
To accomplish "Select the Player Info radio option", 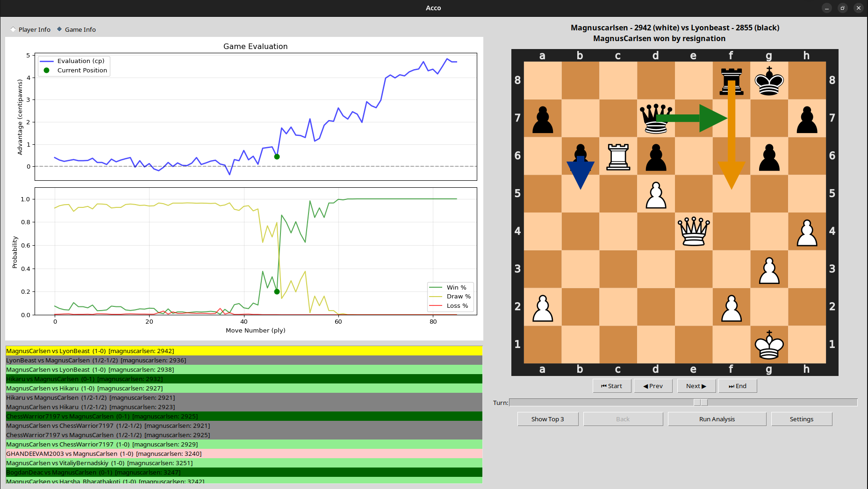I will (x=14, y=29).
